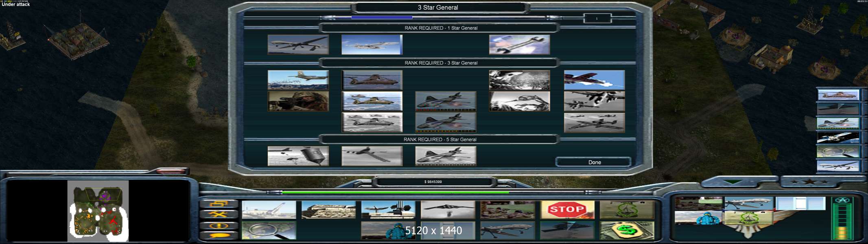Click the 'RANK REQUIRED - 5 Star General' header
This screenshot has height=244, width=868.
(x=440, y=139)
